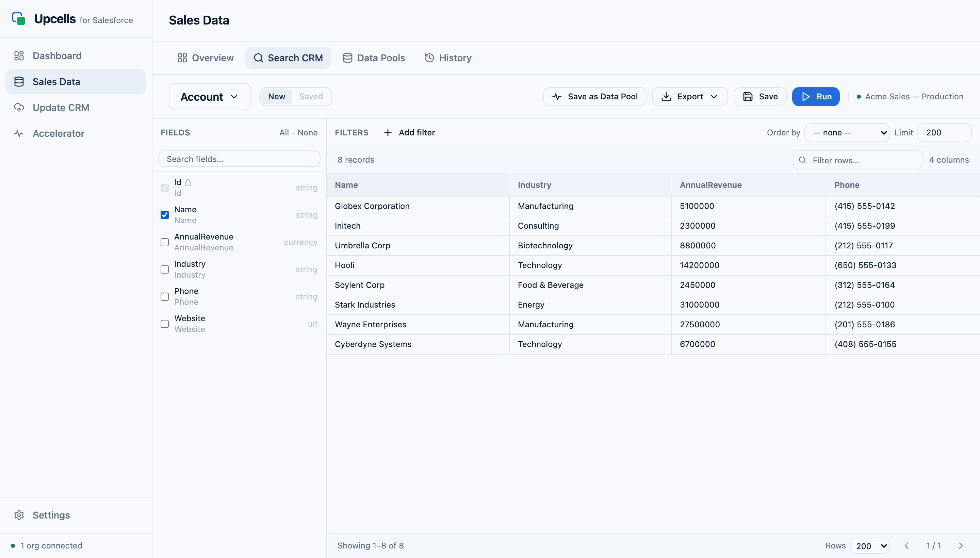980x558 pixels.
Task: Click green status dot by Acme Sales
Action: click(859, 97)
